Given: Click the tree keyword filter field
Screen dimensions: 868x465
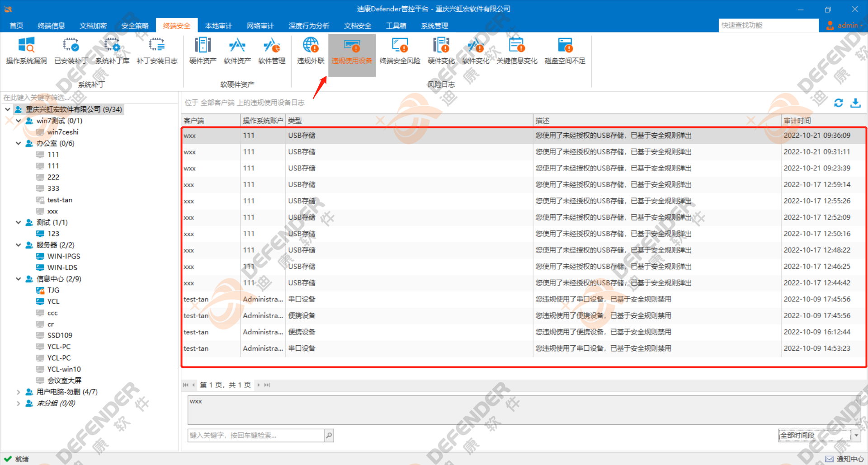Looking at the screenshot, I should 90,98.
